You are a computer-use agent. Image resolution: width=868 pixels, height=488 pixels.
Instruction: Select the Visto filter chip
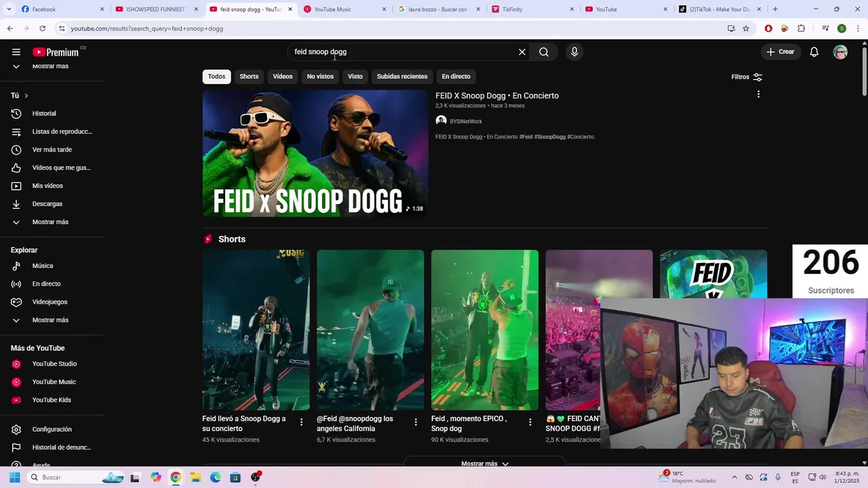click(355, 77)
